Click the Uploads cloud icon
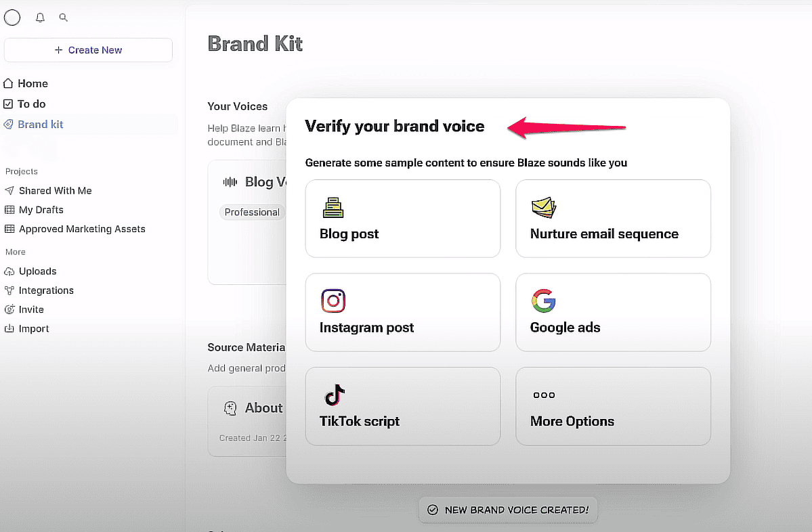Image resolution: width=812 pixels, height=532 pixels. pyautogui.click(x=9, y=271)
